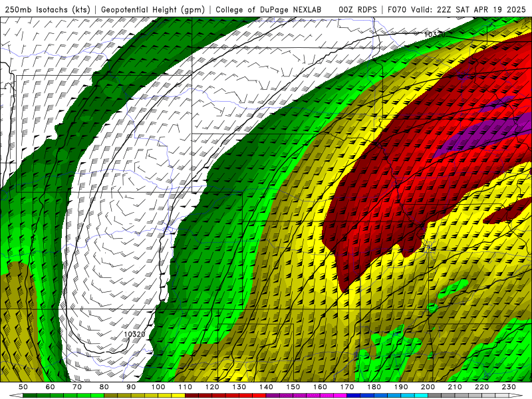This screenshot has width=532, height=399.
Task: Click the 80 label on the color scale
Action: (104, 387)
